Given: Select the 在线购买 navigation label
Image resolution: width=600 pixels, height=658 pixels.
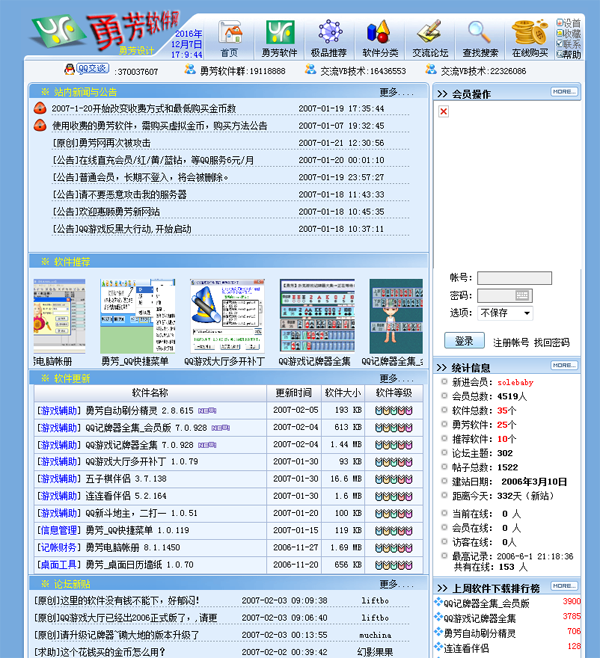Looking at the screenshot, I should click(530, 53).
